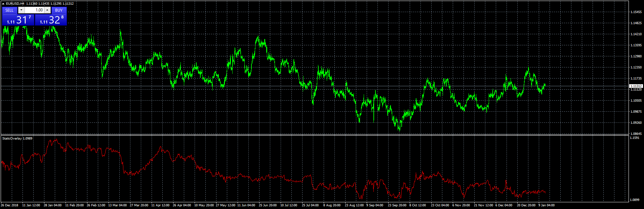Image resolution: width=644 pixels, height=209 pixels.
Task: Click the 11 Jan 12:00 time label
Action: click(31, 205)
